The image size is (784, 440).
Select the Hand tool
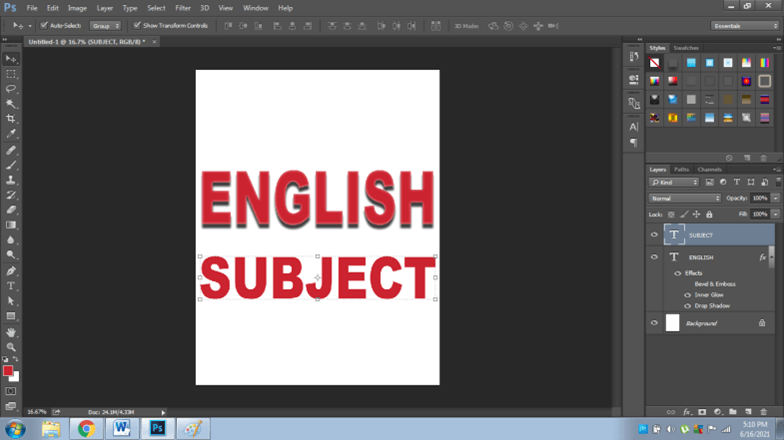tap(11, 332)
